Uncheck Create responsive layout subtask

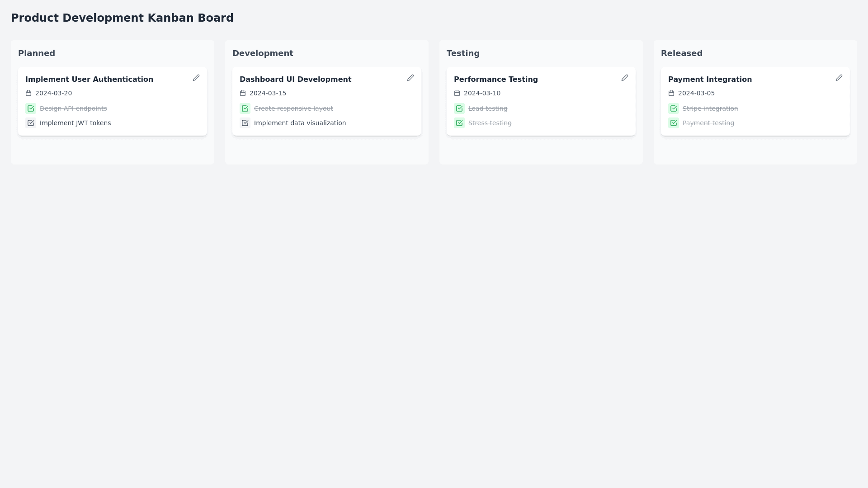coord(245,108)
